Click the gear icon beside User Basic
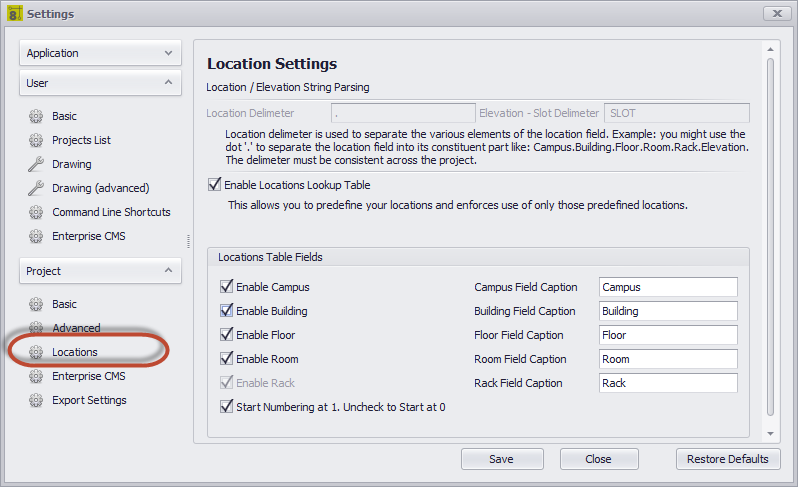This screenshot has width=798, height=487. coord(36,116)
